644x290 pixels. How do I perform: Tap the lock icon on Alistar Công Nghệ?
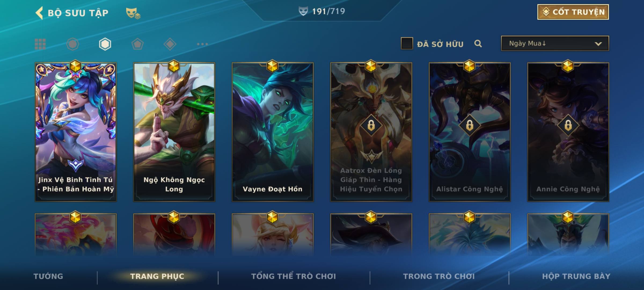coord(470,125)
